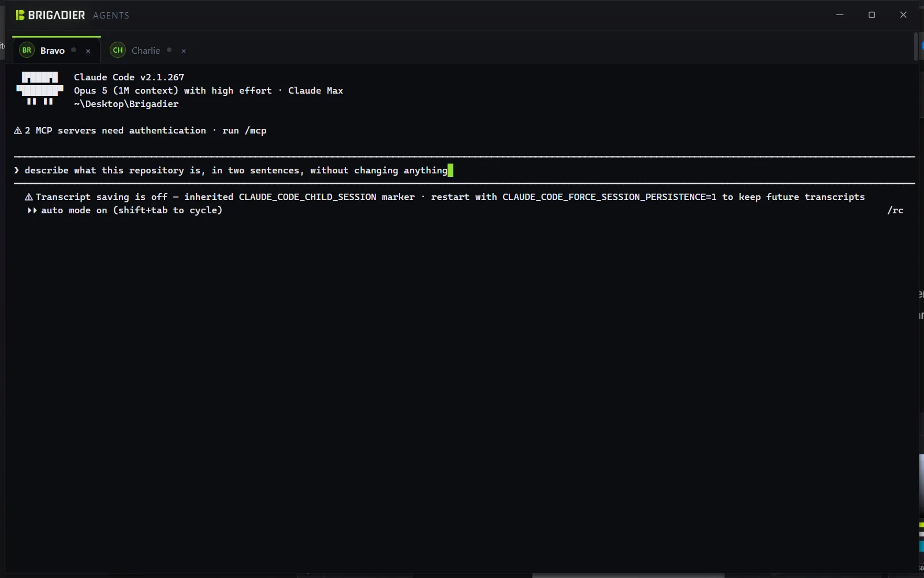Click the CH avatar badge on Charlie tab
This screenshot has width=924, height=578.
tap(118, 50)
